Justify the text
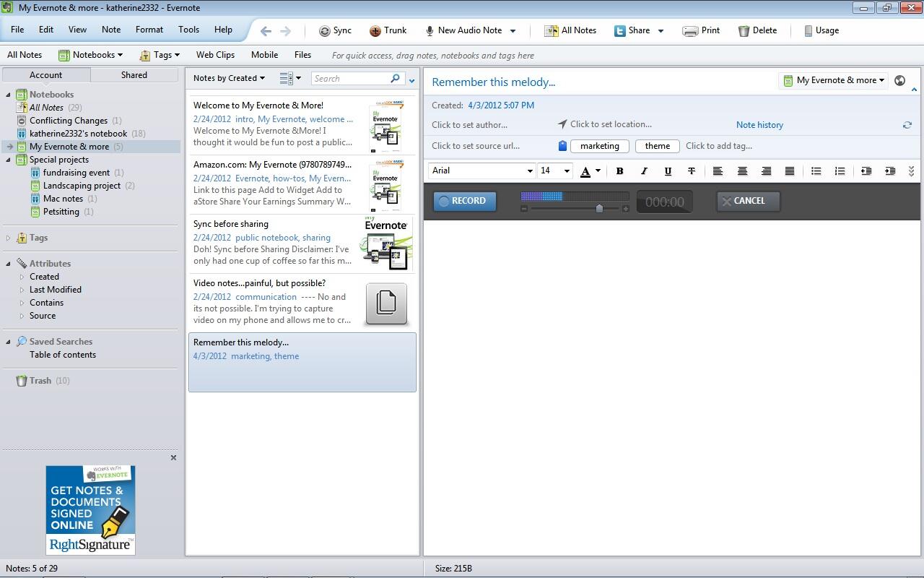924x578 pixels. pos(790,171)
